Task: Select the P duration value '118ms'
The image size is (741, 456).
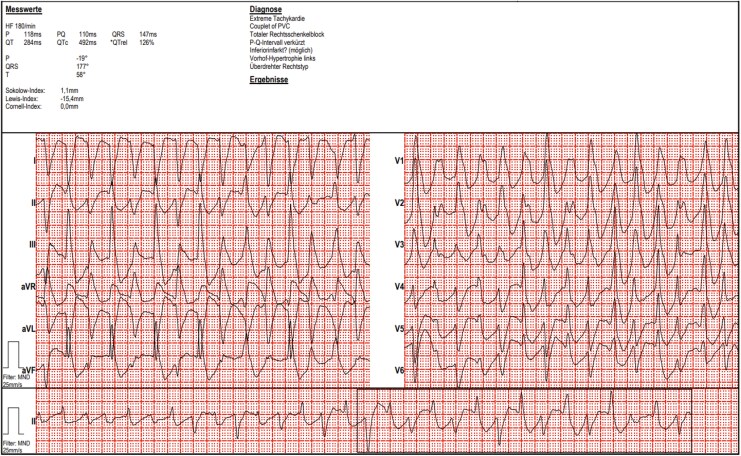Action: [32, 34]
